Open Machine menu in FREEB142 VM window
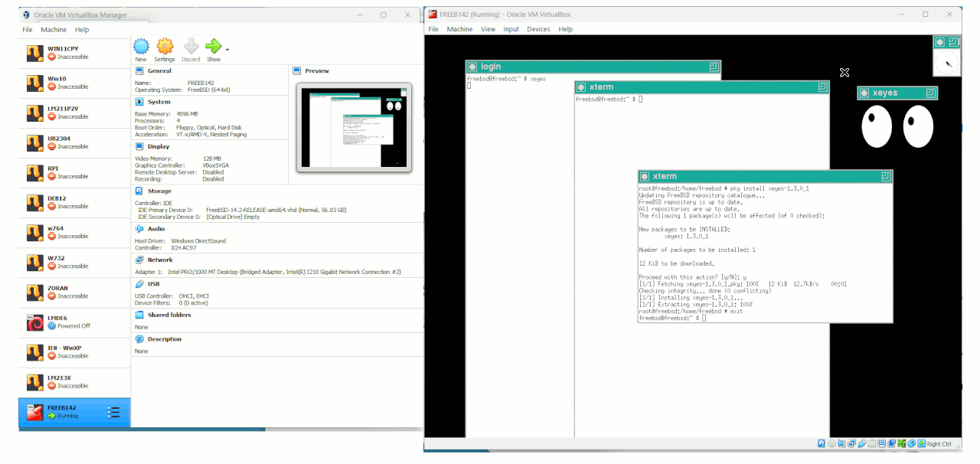The width and height of the screenshot is (980, 464). coord(459,29)
